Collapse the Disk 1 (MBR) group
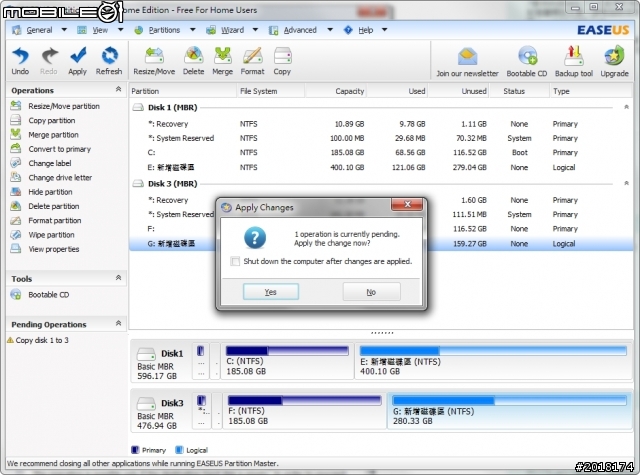 point(626,107)
